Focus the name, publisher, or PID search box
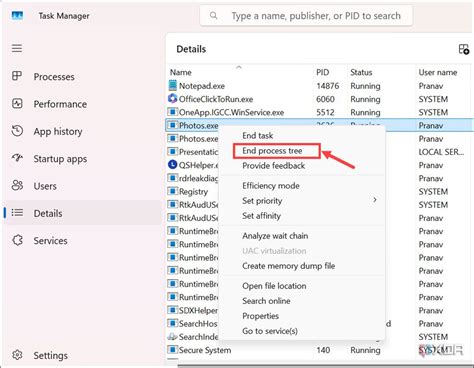 [x=306, y=16]
